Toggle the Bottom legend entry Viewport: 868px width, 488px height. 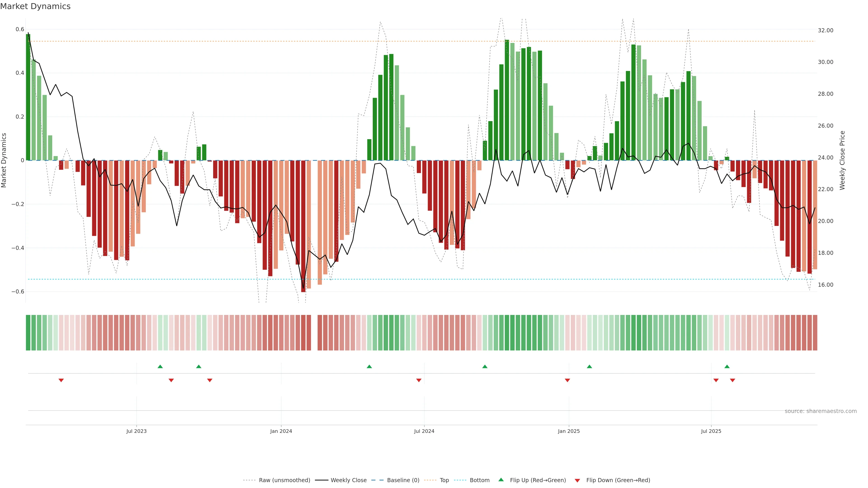(479, 480)
